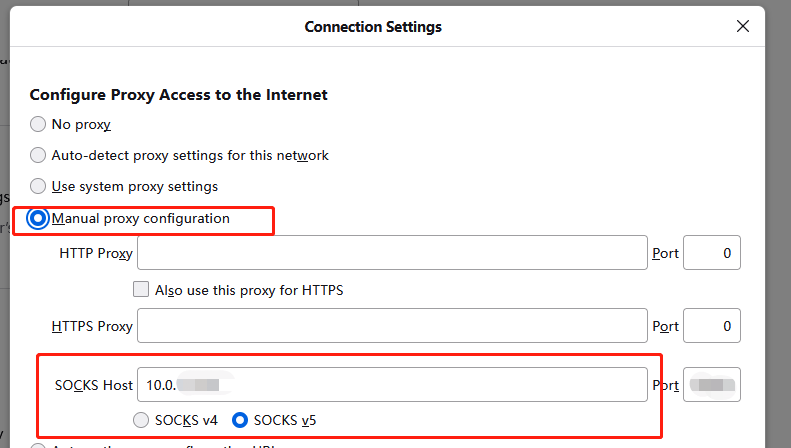Click the HTTPS Proxy port field
The width and height of the screenshot is (791, 448).
click(x=712, y=326)
